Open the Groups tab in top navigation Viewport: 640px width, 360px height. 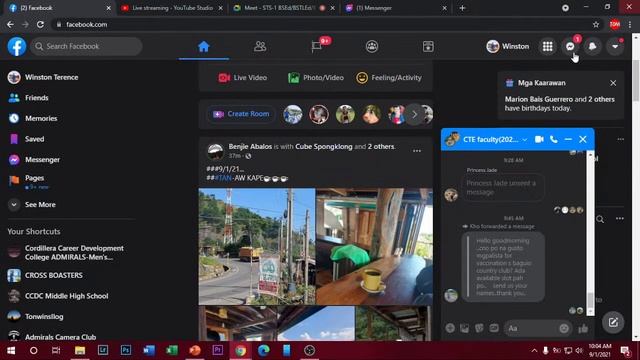(x=372, y=47)
